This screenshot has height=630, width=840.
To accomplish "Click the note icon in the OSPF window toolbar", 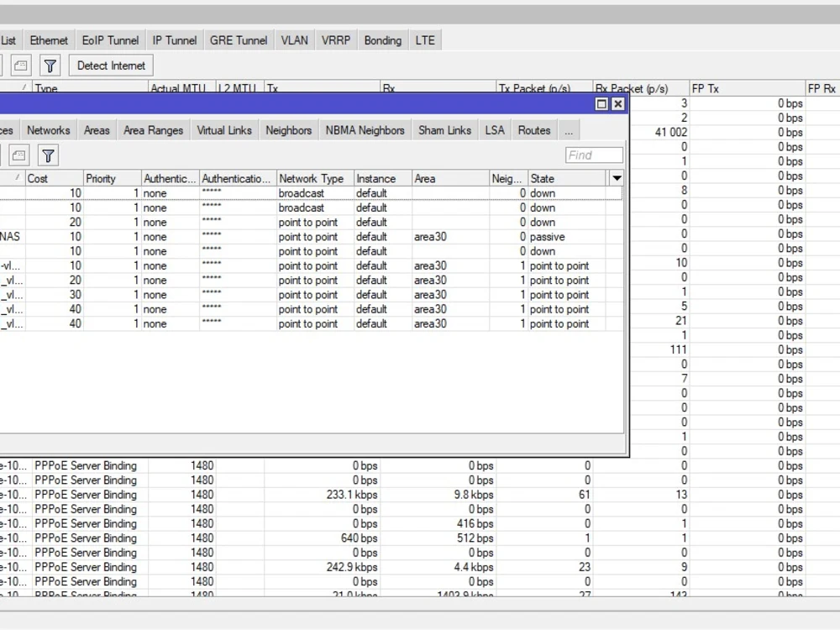I will 20,155.
